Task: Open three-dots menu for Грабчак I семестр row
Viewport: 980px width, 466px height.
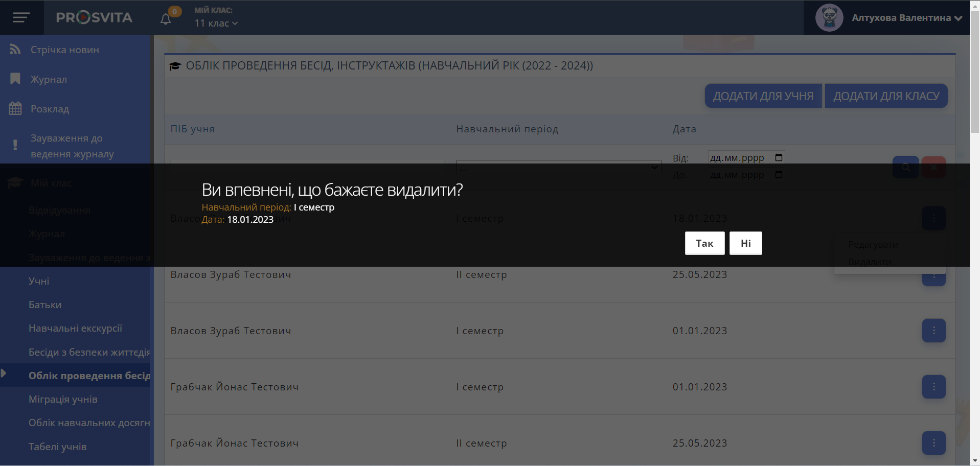Action: tap(933, 387)
